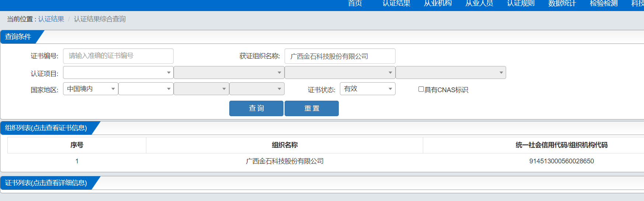Click the 查询条件 panel header
The image size is (644, 201).
point(18,37)
